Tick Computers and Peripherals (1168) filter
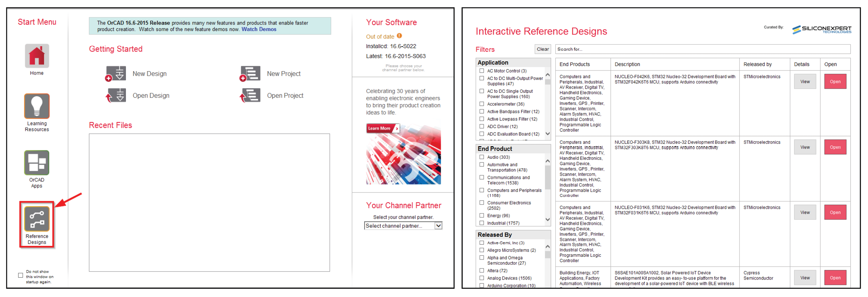Screen dimensions: 868x297 pyautogui.click(x=482, y=190)
